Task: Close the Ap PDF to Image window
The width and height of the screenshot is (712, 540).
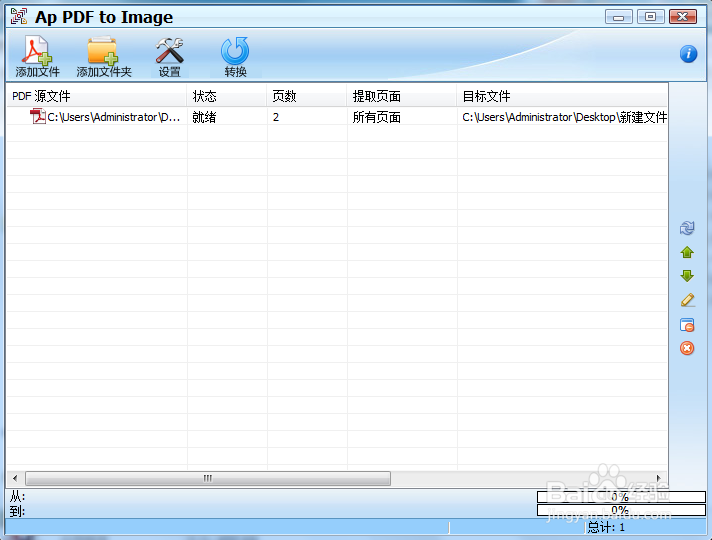Action: (x=682, y=17)
